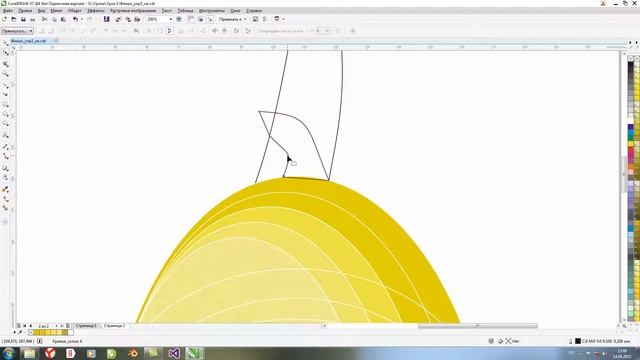Switch to the Финал_упр3 document tab

coord(29,41)
